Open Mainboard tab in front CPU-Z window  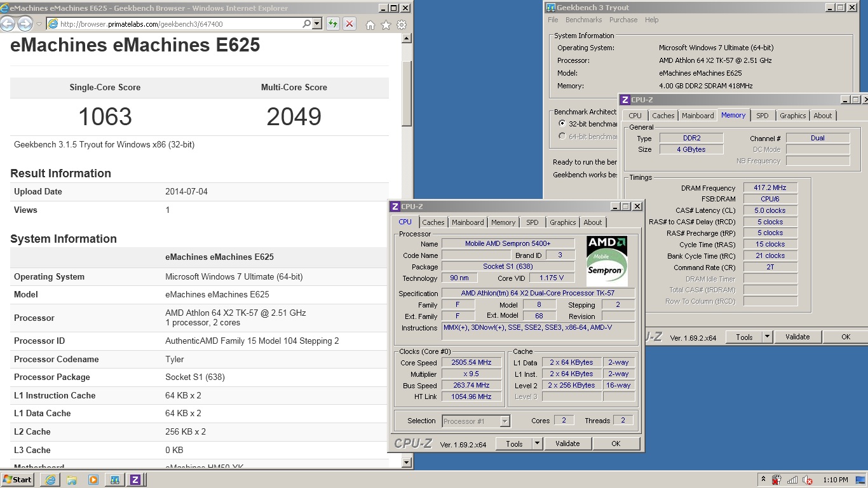click(468, 222)
